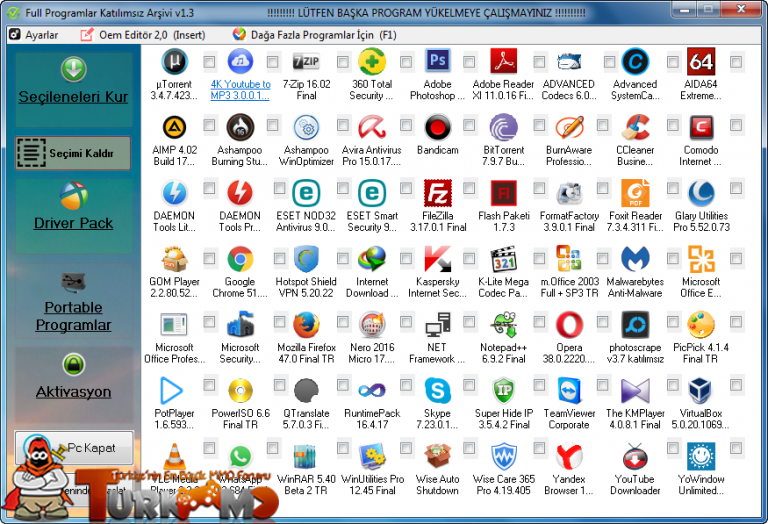The image size is (768, 524).
Task: Click the PowerISO 6.6 Final TR label
Action: tap(240, 419)
